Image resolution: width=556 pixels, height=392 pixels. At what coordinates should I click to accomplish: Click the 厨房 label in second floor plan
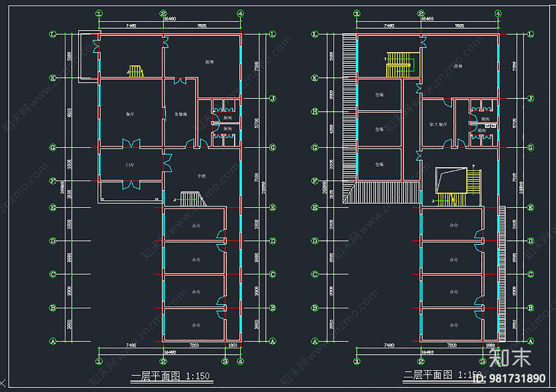pyautogui.click(x=458, y=66)
